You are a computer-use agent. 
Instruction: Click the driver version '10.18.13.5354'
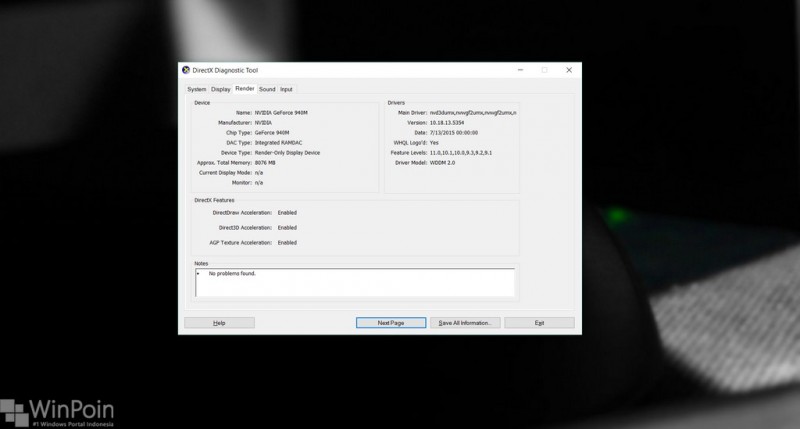click(447, 123)
